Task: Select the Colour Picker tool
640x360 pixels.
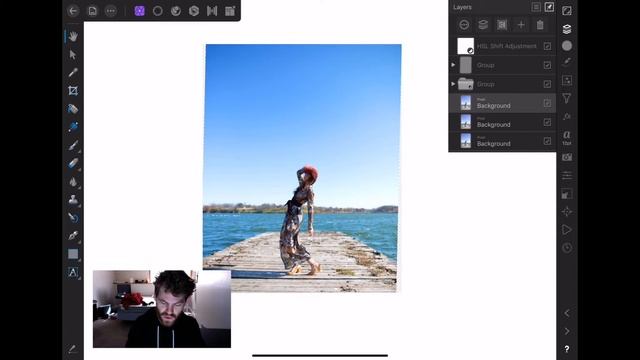Action: pyautogui.click(x=73, y=73)
